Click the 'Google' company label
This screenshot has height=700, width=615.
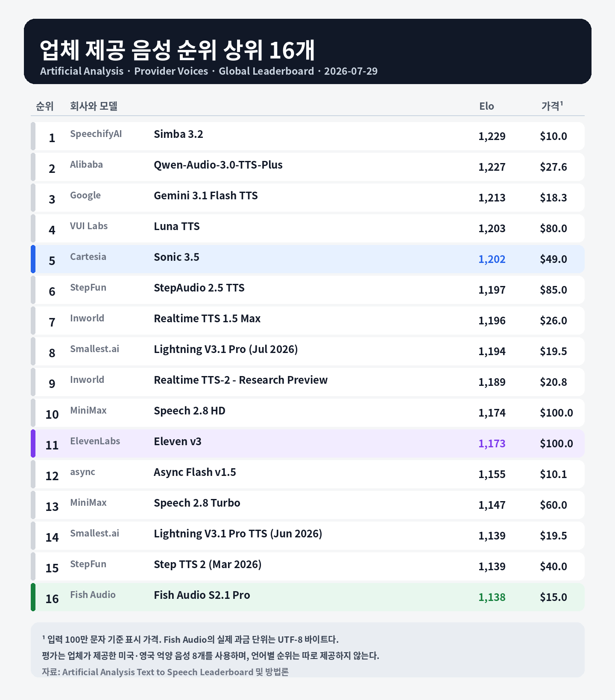[x=85, y=195]
